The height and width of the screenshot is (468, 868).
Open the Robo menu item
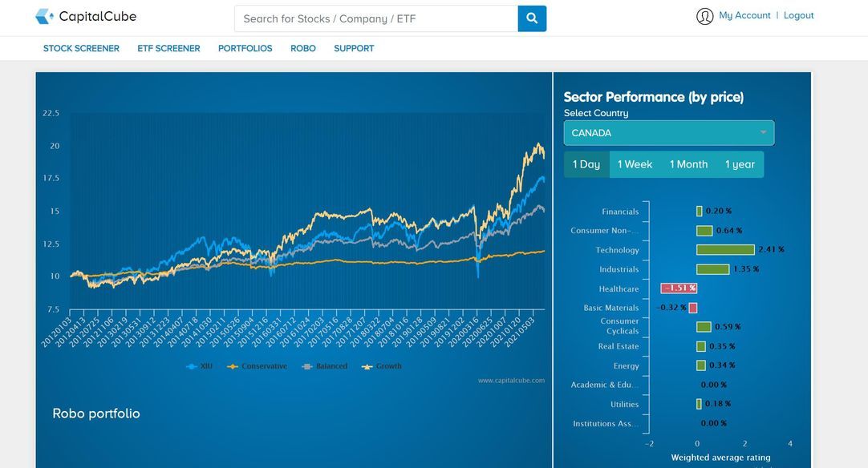click(302, 48)
